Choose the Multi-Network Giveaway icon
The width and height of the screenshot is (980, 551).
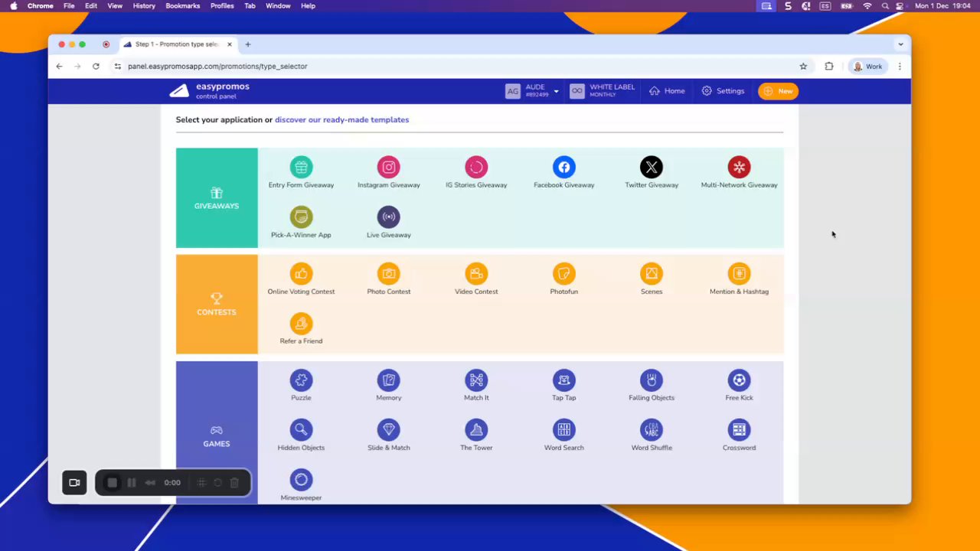point(739,167)
